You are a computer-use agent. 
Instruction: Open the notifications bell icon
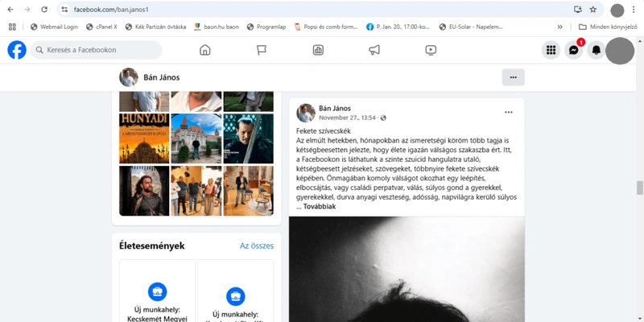[596, 50]
